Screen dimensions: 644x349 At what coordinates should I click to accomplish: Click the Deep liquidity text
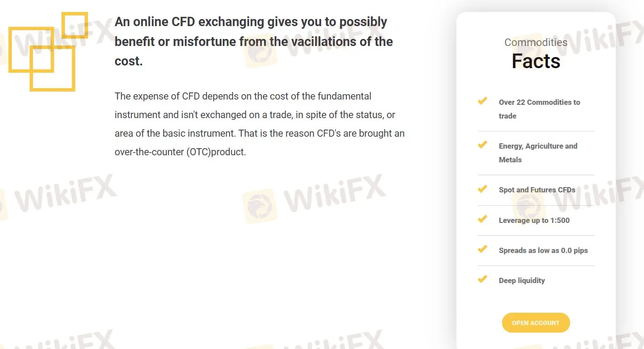point(521,280)
